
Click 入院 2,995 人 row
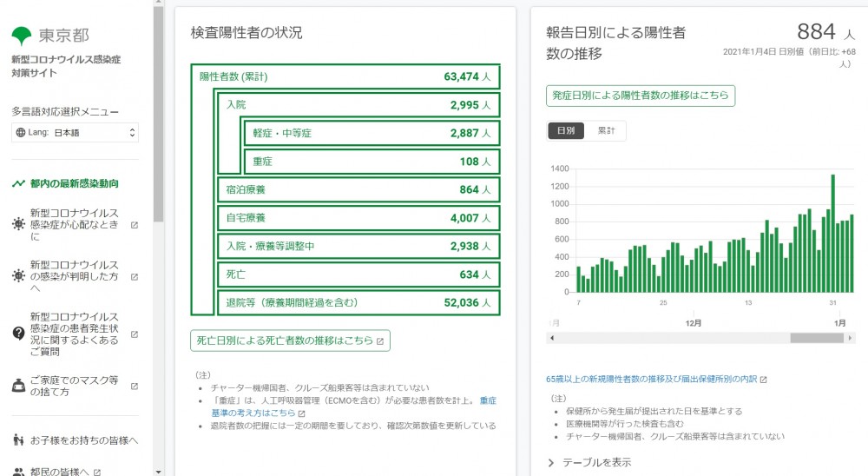358,105
